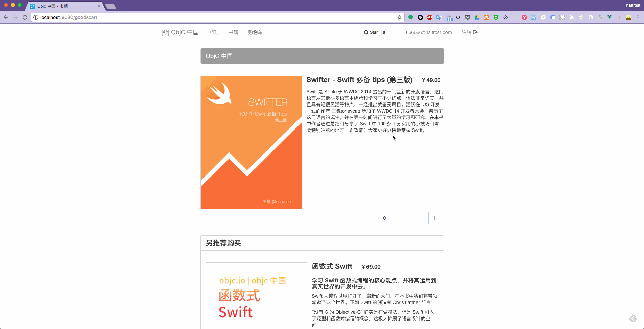Open a new browser tab
The width and height of the screenshot is (644, 329).
point(111,7)
